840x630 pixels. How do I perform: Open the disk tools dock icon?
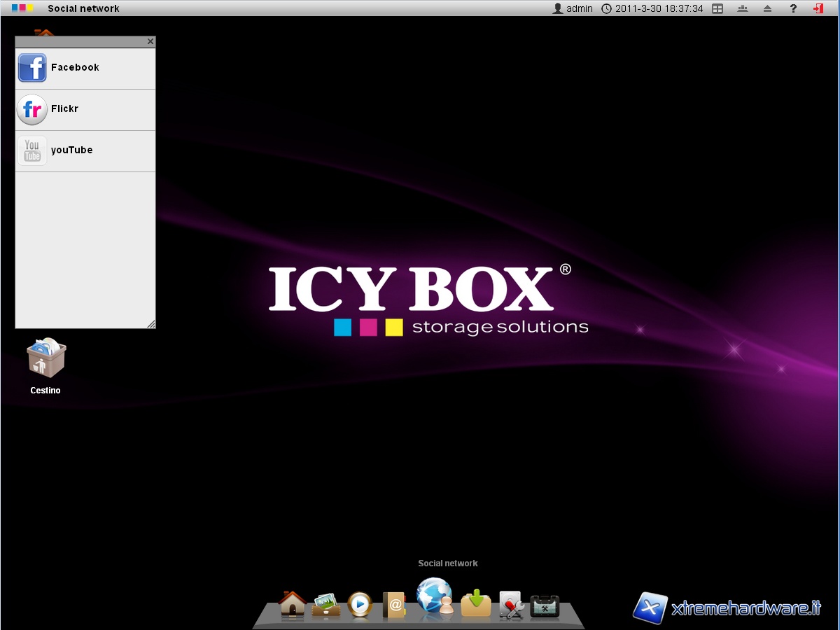511,605
